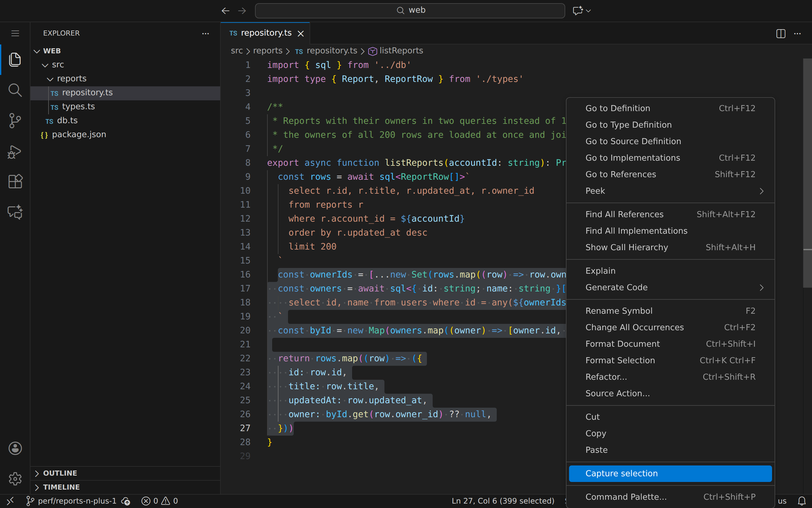The height and width of the screenshot is (508, 812).
Task: Open notifications bell in status bar
Action: tap(802, 501)
